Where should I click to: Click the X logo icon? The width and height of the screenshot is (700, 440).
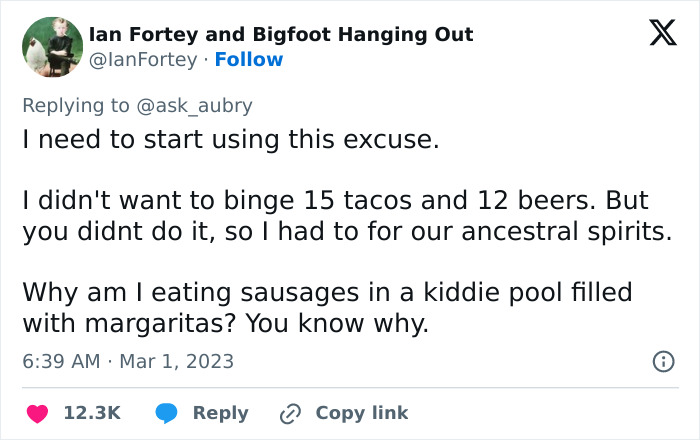656,34
